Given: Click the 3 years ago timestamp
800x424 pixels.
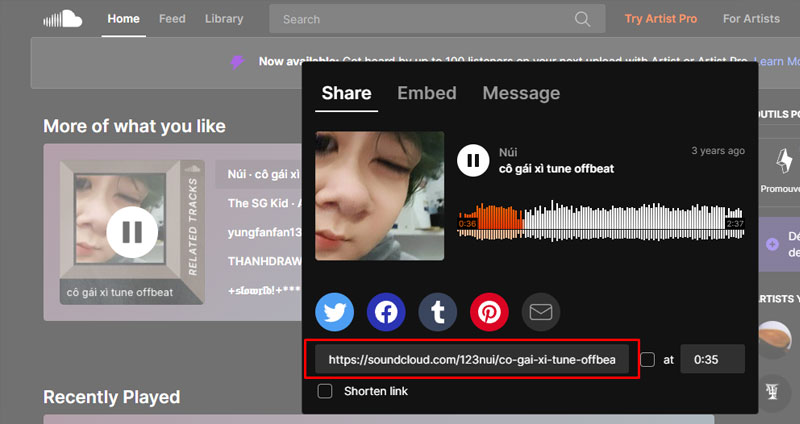Looking at the screenshot, I should 718,151.
